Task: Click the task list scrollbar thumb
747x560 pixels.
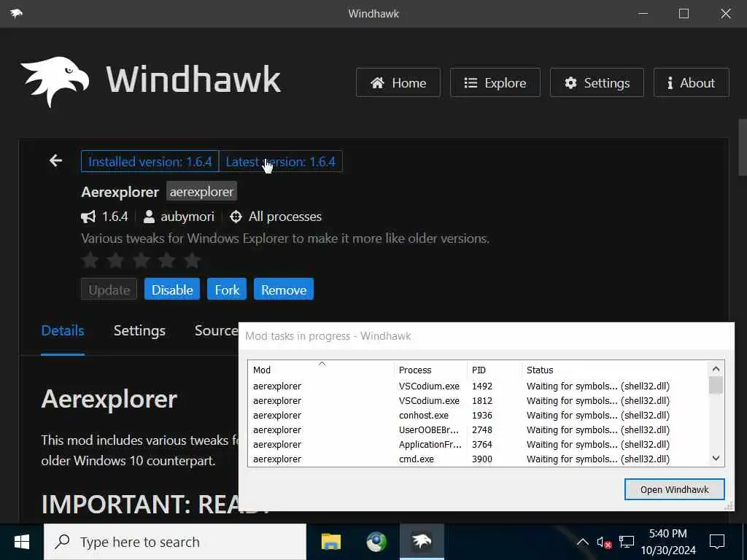Action: click(x=716, y=385)
